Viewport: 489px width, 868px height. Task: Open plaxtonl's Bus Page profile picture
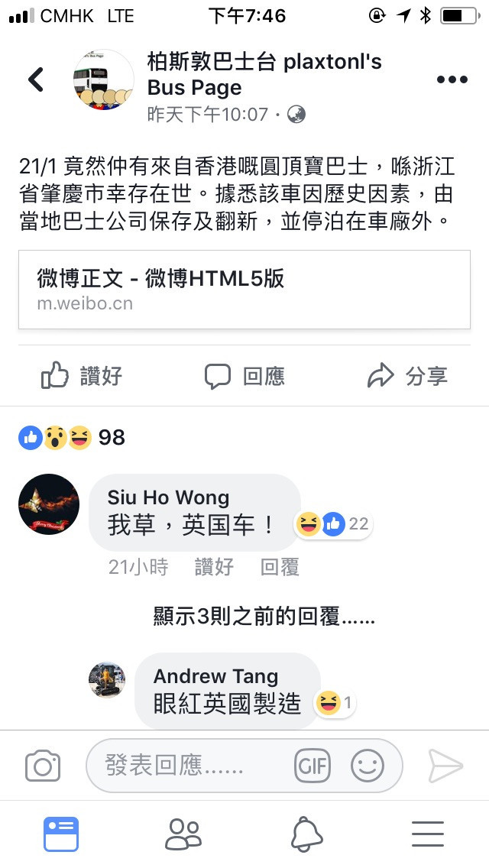104,79
